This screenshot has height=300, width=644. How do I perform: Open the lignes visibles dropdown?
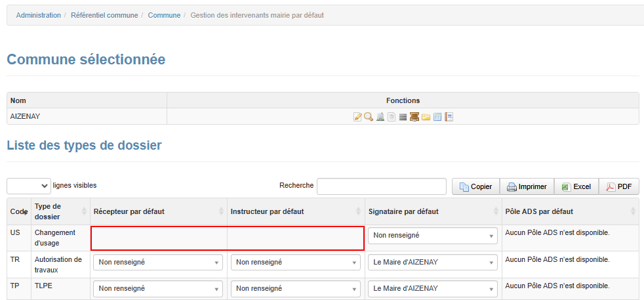(29, 186)
